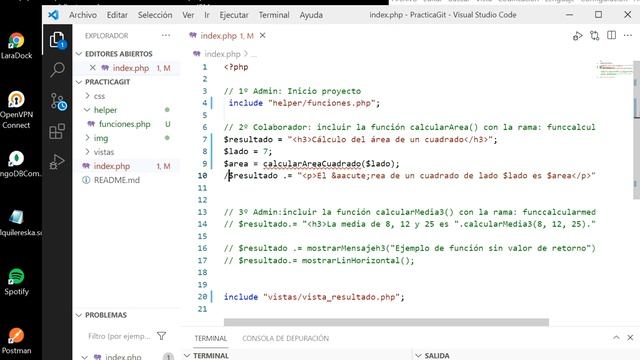Split the editor to the right

611,36
